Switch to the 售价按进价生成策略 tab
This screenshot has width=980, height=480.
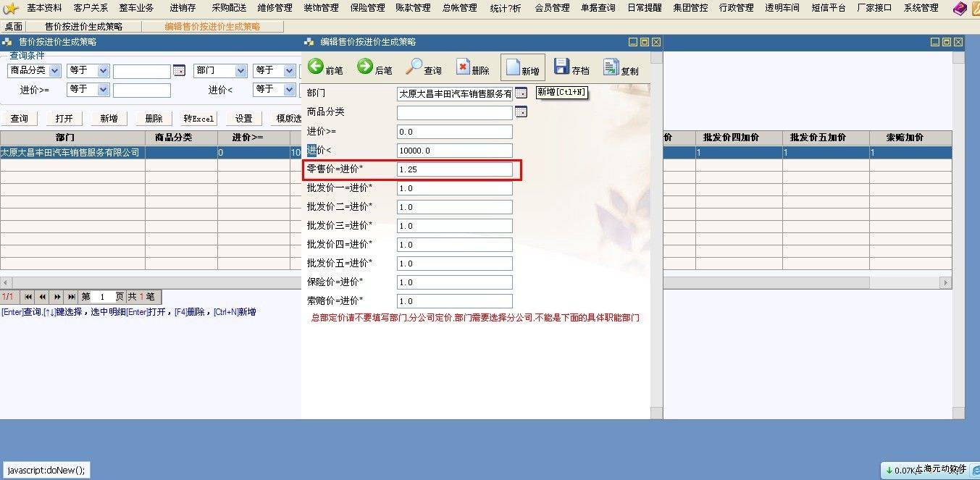click(83, 26)
